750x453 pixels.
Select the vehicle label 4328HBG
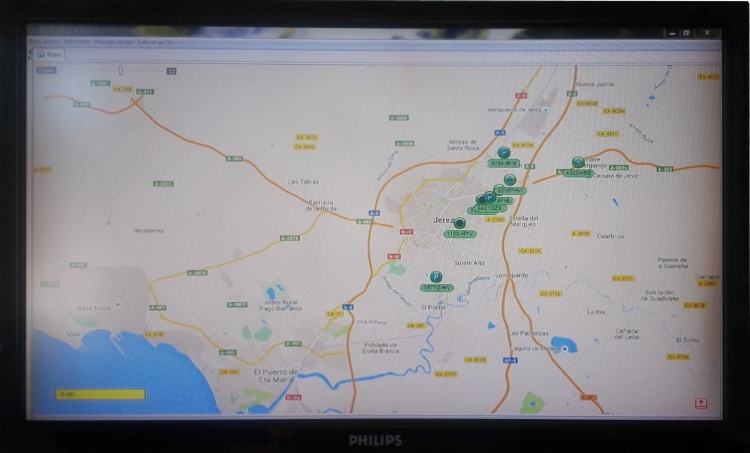[578, 173]
